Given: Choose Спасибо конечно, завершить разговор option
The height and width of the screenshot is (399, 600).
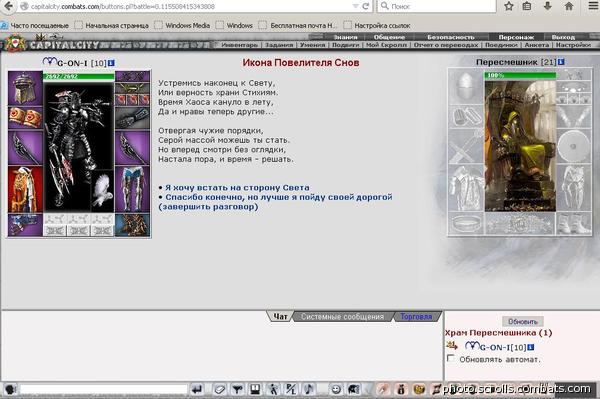Looking at the screenshot, I should pyautogui.click(x=276, y=202).
